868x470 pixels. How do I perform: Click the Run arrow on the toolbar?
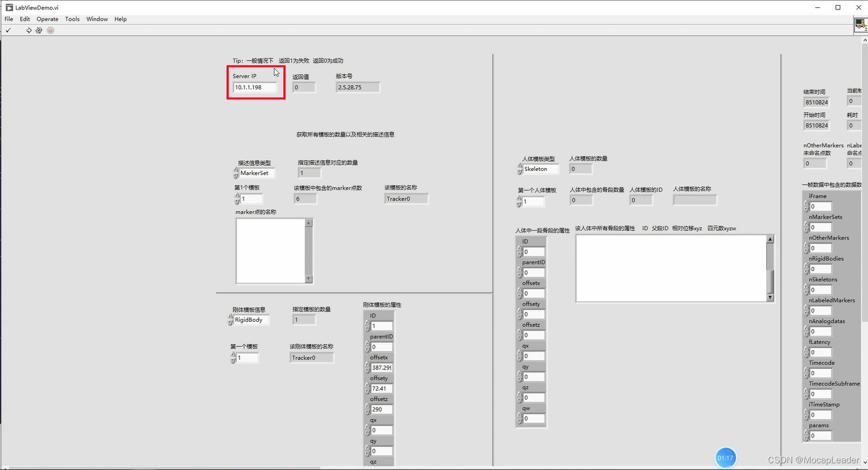click(28, 30)
